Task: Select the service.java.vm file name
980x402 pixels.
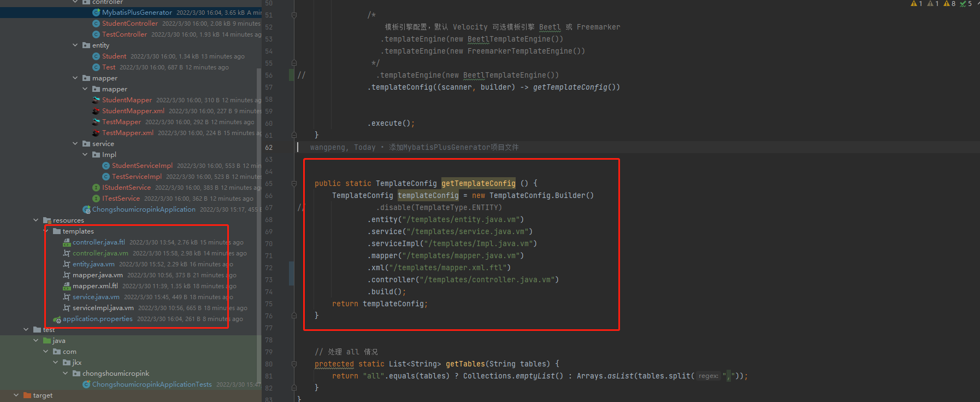Action: [96, 297]
